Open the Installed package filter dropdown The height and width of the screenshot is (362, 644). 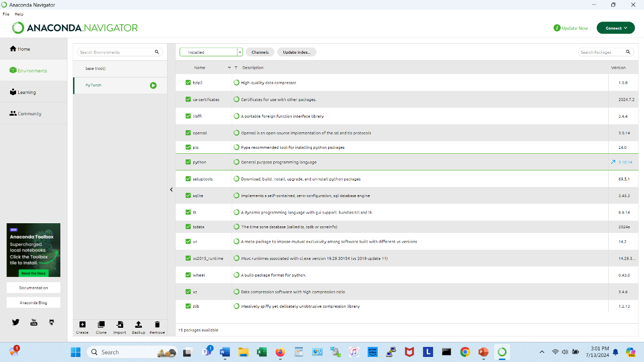(x=211, y=52)
